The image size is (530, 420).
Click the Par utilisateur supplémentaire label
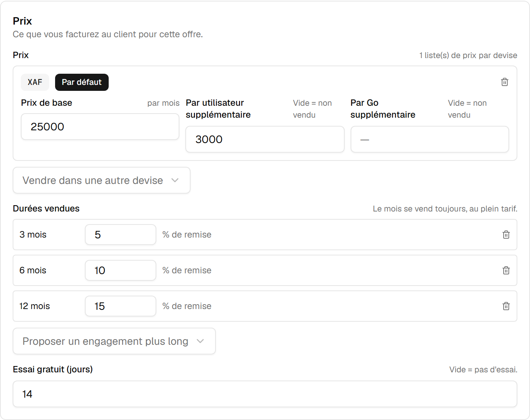[x=218, y=109]
